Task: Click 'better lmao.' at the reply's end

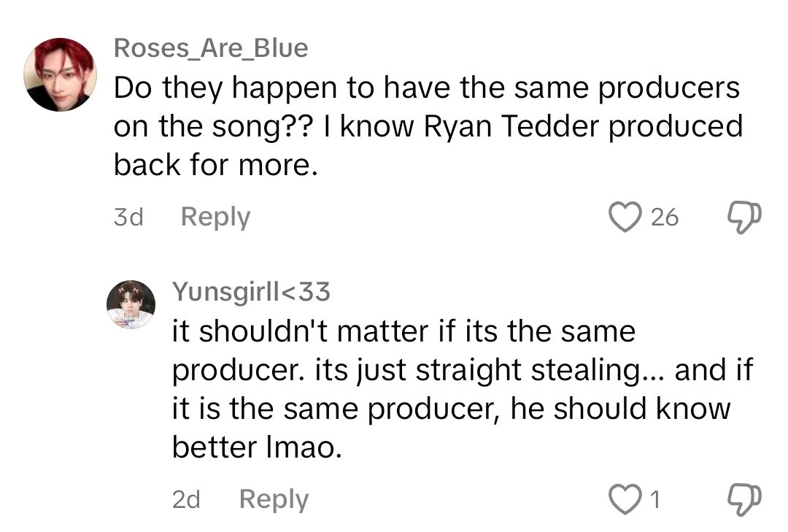Action: tap(257, 447)
